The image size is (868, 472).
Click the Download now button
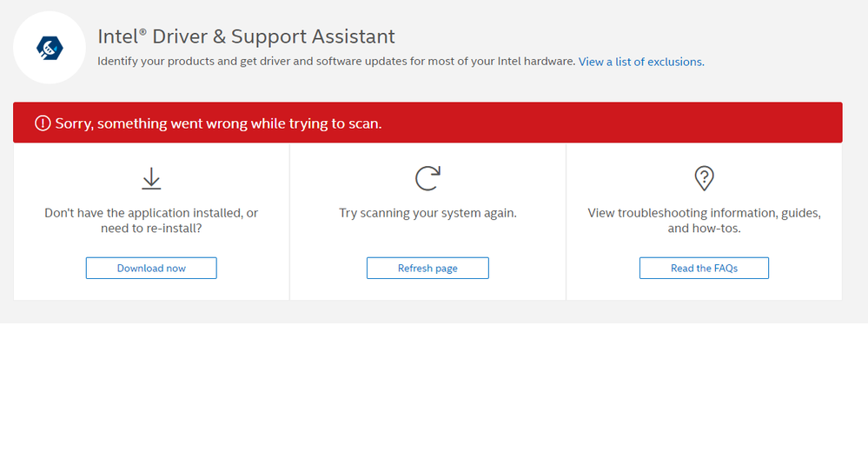coord(151,268)
